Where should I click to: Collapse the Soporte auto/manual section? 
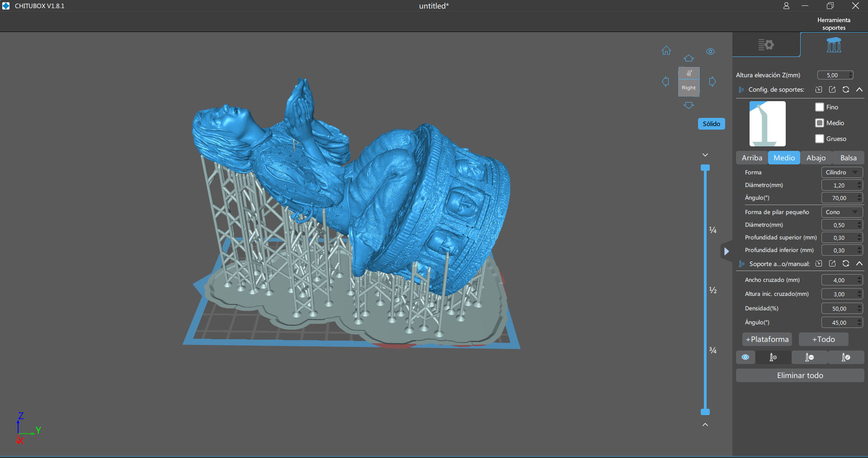[x=859, y=263]
